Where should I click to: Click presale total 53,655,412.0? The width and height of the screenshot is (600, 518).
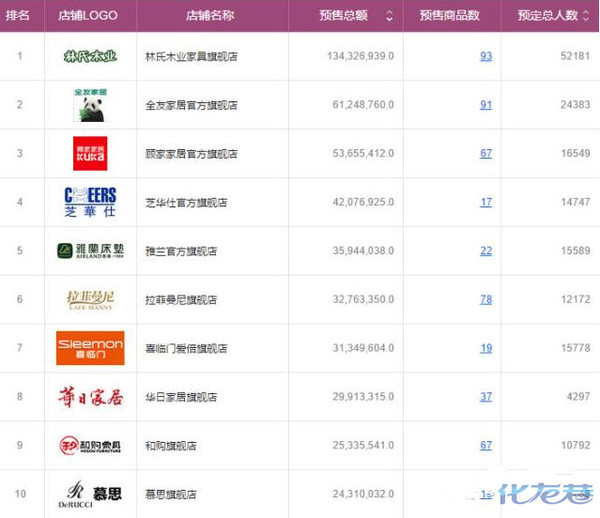pos(363,153)
